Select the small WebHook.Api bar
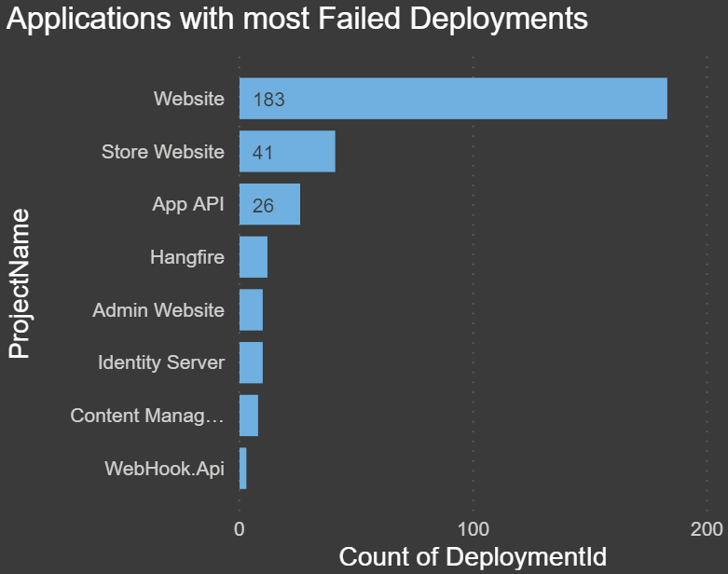The width and height of the screenshot is (728, 574). (x=243, y=469)
